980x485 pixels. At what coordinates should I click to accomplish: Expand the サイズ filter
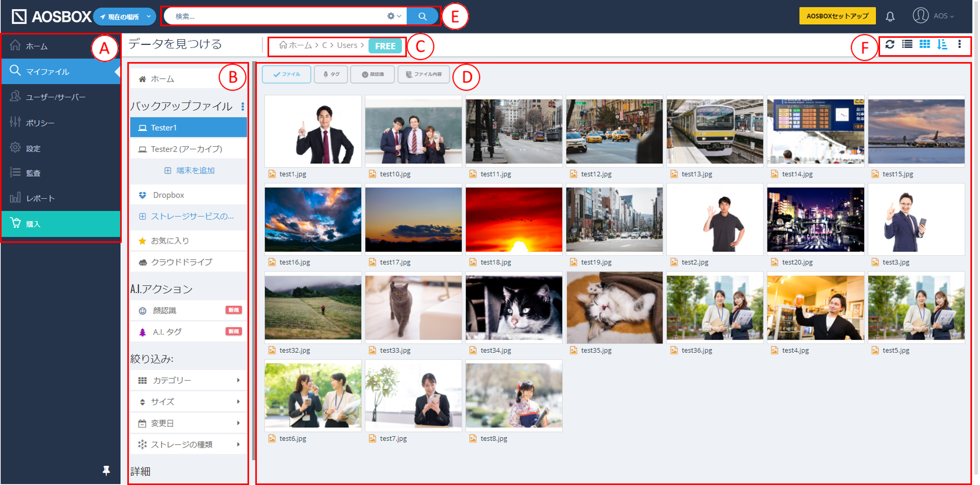pos(189,402)
